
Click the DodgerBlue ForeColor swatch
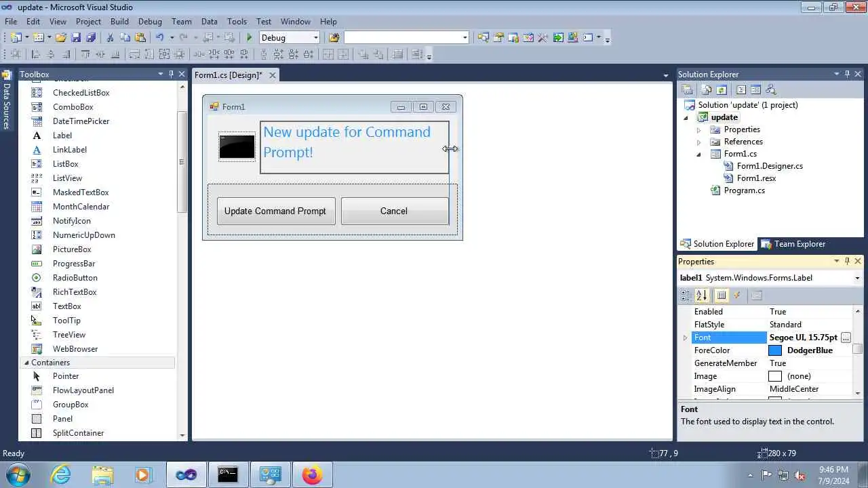pyautogui.click(x=775, y=350)
